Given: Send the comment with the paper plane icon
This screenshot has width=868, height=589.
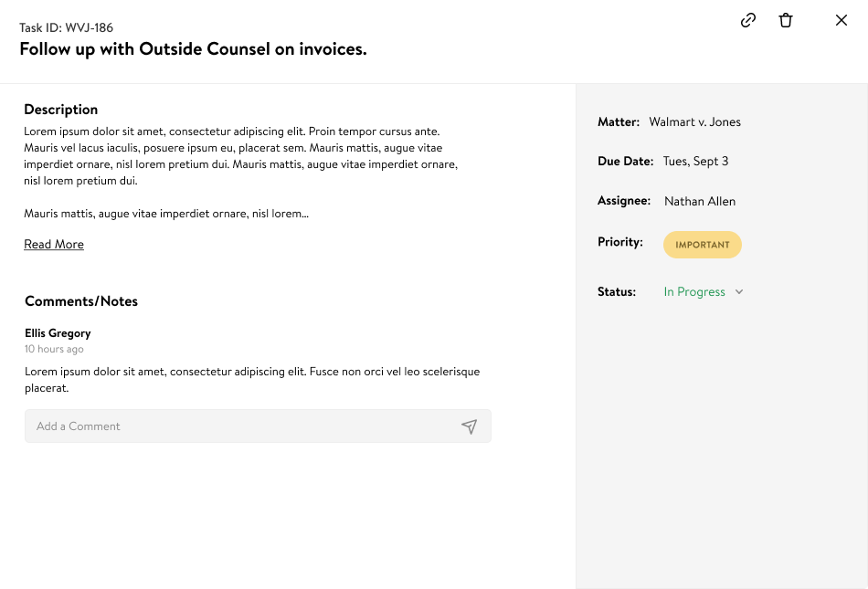Looking at the screenshot, I should click(x=469, y=426).
